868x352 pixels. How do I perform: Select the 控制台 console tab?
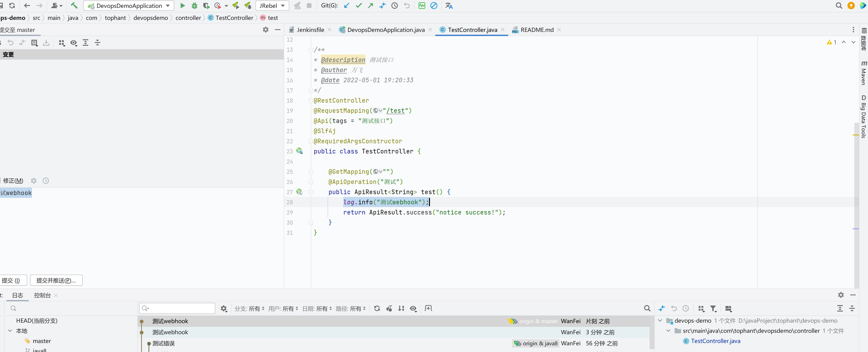(x=42, y=295)
